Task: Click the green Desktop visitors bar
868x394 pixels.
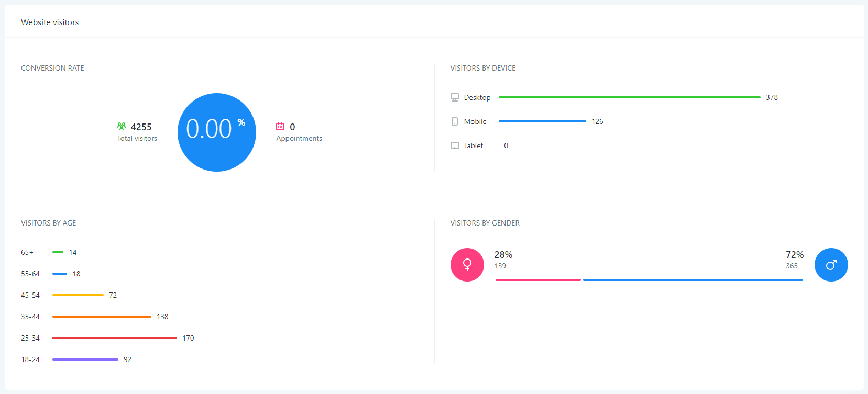Action: coord(629,97)
